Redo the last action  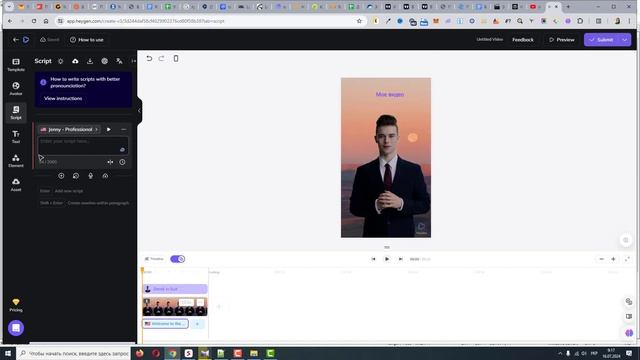[162, 58]
